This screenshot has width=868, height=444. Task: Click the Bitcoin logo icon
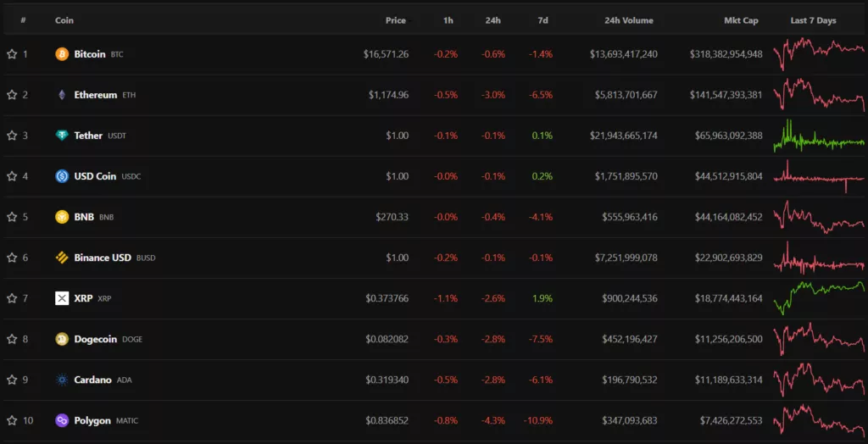(x=62, y=54)
